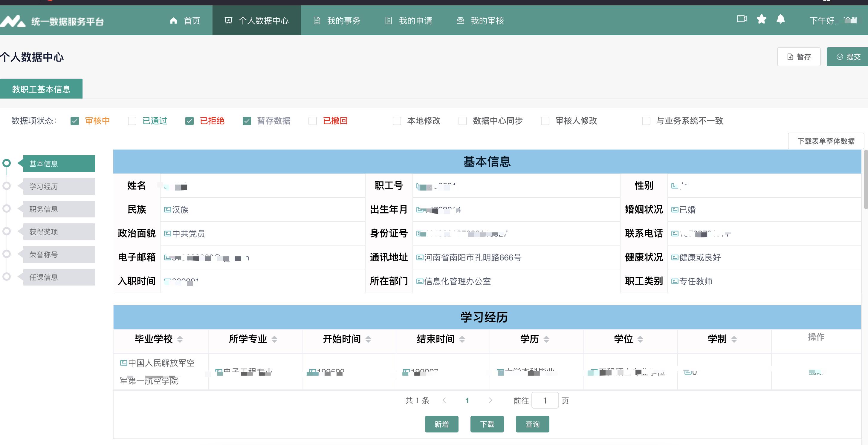Viewport: 868px width, 445px height.
Task: Sort by 学历 column arrows
Action: pos(546,339)
